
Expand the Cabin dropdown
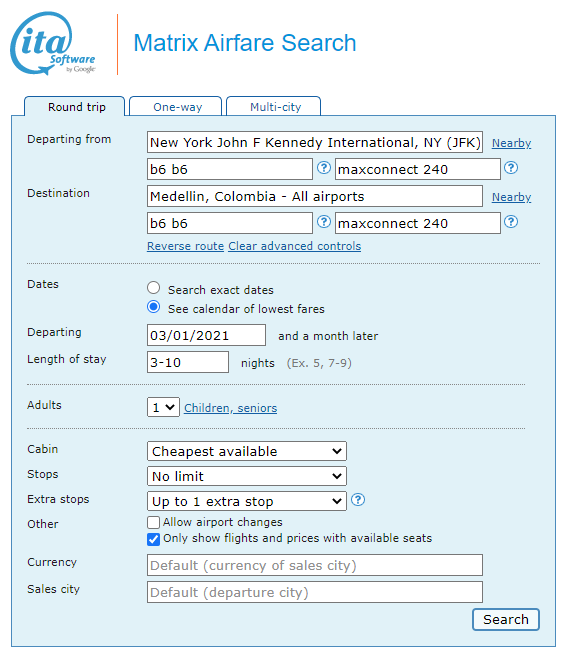point(247,451)
